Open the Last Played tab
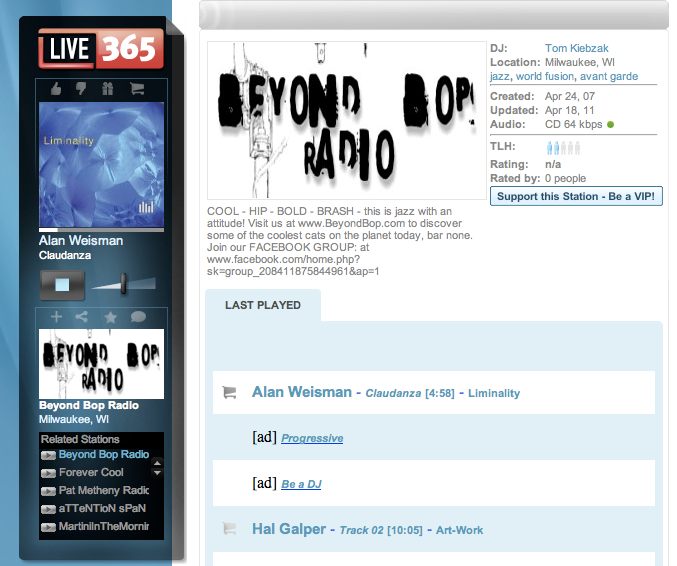Viewport: 677px width, 566px height. tap(263, 305)
